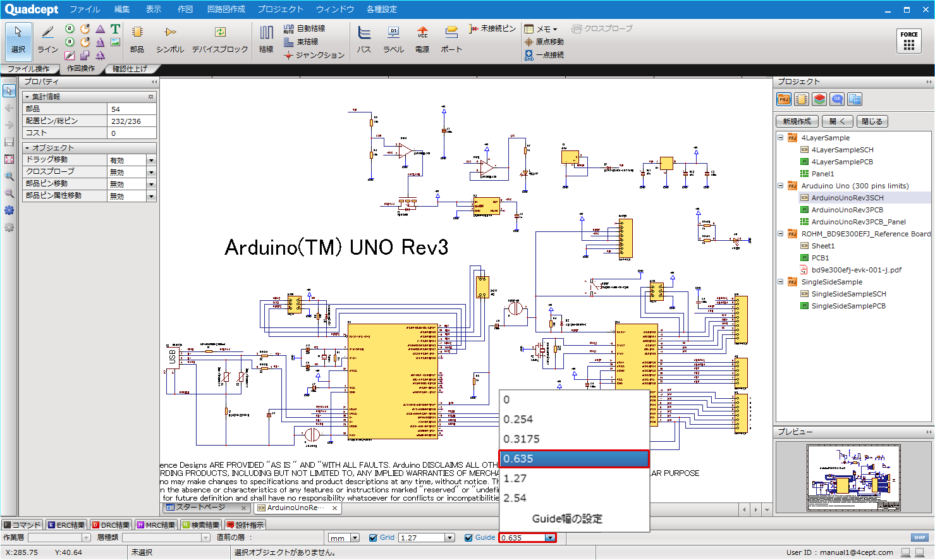Open the 回路図作成 menu
Viewport: 935px width, 560px height.
(226, 9)
